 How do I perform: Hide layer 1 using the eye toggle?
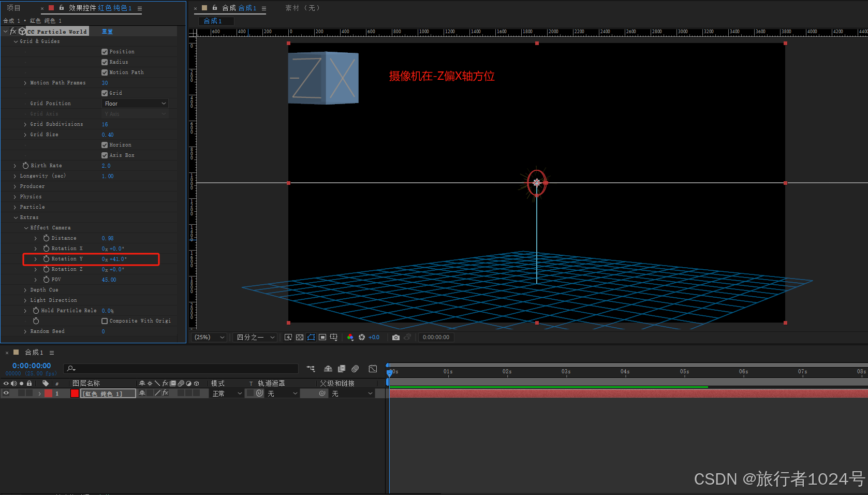pos(6,394)
